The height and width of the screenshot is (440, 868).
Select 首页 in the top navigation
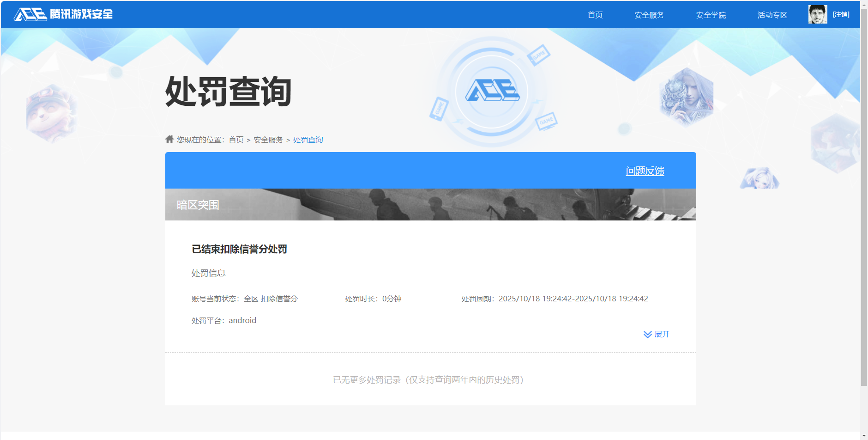pos(595,14)
